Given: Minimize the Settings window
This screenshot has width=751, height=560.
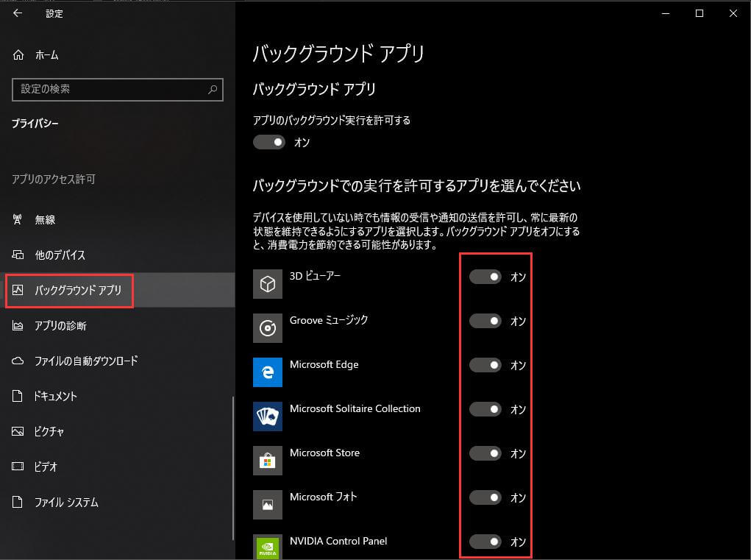Looking at the screenshot, I should (x=665, y=13).
